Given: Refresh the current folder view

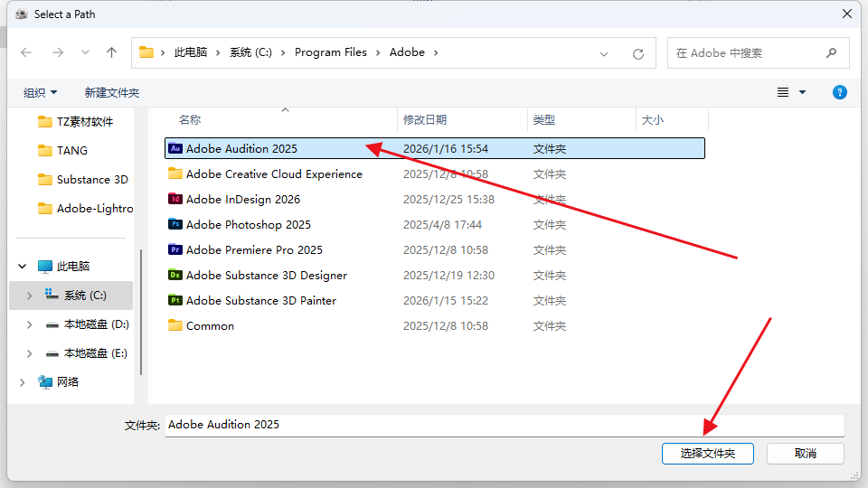Looking at the screenshot, I should coord(638,53).
